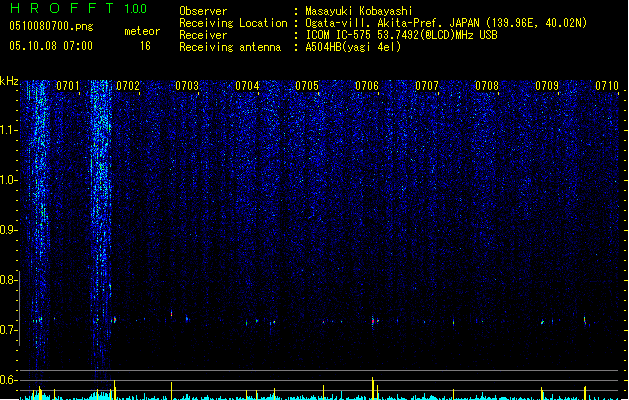Click the 0709 time marker
This screenshot has height=400, width=629.
click(547, 86)
